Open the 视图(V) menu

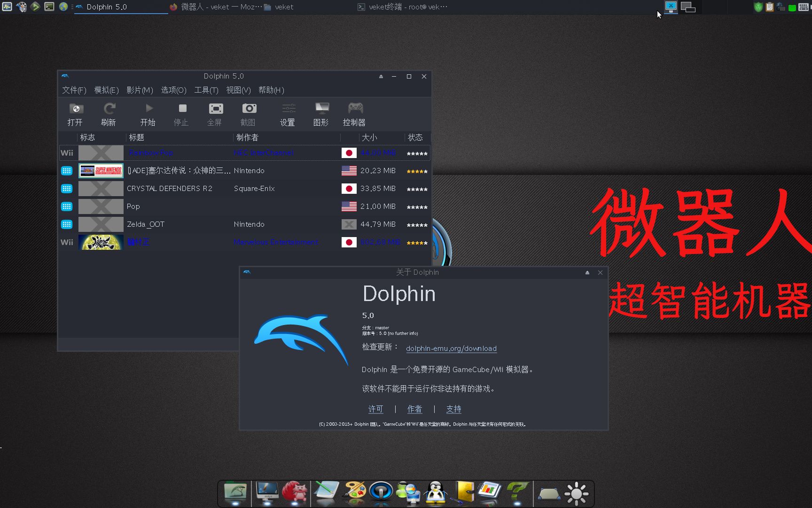[238, 90]
